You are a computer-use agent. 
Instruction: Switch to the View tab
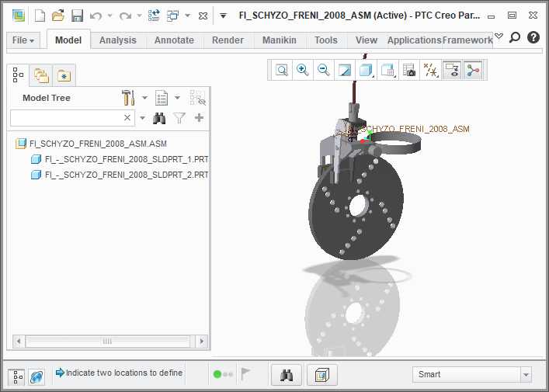[x=367, y=40]
